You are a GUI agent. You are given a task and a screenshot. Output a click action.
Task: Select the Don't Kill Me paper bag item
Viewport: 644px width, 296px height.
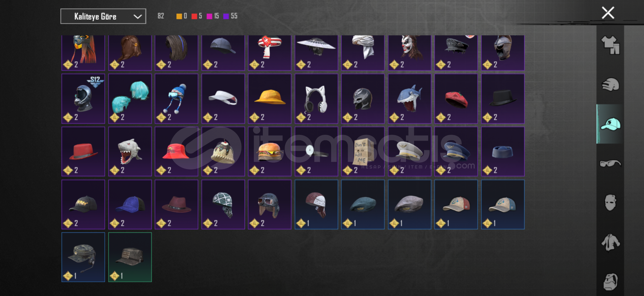363,151
